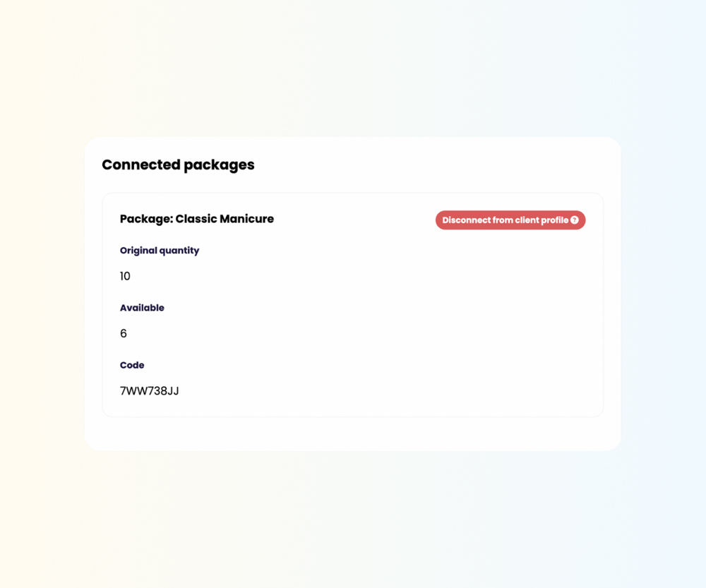706x588 pixels.
Task: Click the "Code" field label
Action: pyautogui.click(x=132, y=365)
